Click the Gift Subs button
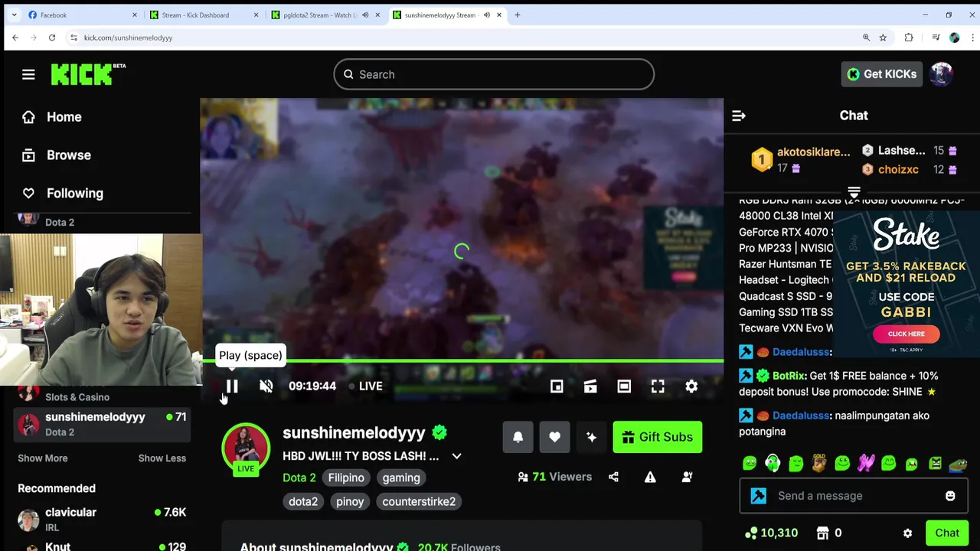 click(x=657, y=437)
